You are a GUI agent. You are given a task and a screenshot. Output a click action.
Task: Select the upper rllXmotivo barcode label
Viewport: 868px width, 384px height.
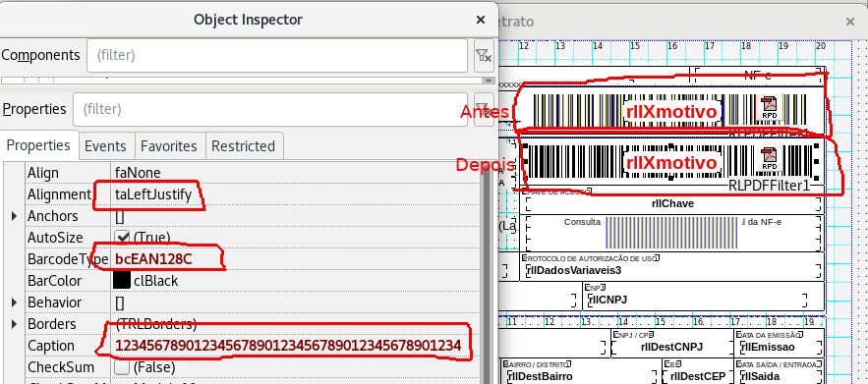point(671,112)
